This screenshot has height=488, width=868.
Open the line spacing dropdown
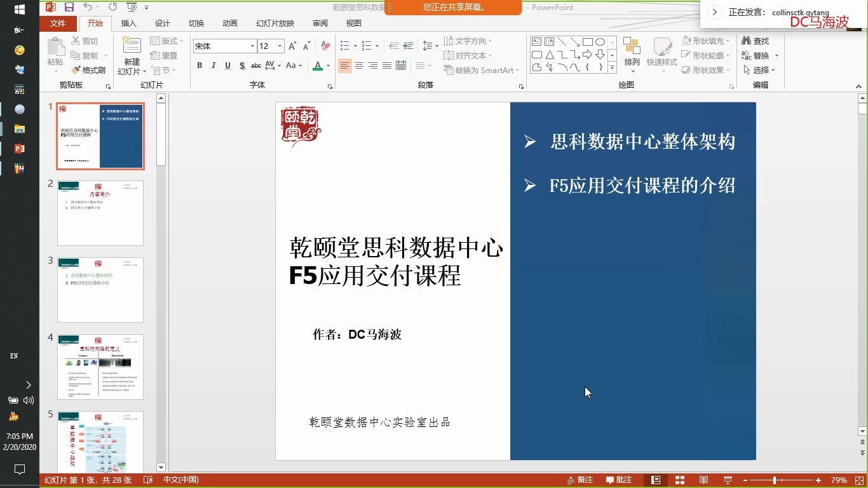pyautogui.click(x=430, y=46)
